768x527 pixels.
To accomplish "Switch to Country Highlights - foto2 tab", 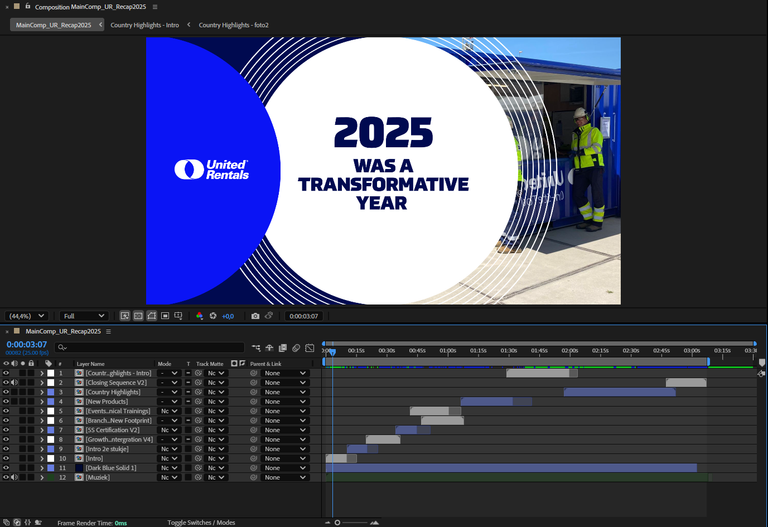I will pos(233,25).
